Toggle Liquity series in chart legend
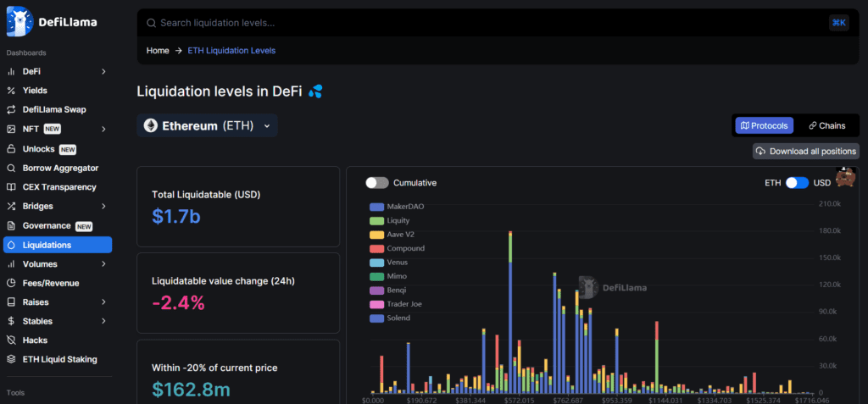Image resolution: width=868 pixels, height=404 pixels. [390, 220]
